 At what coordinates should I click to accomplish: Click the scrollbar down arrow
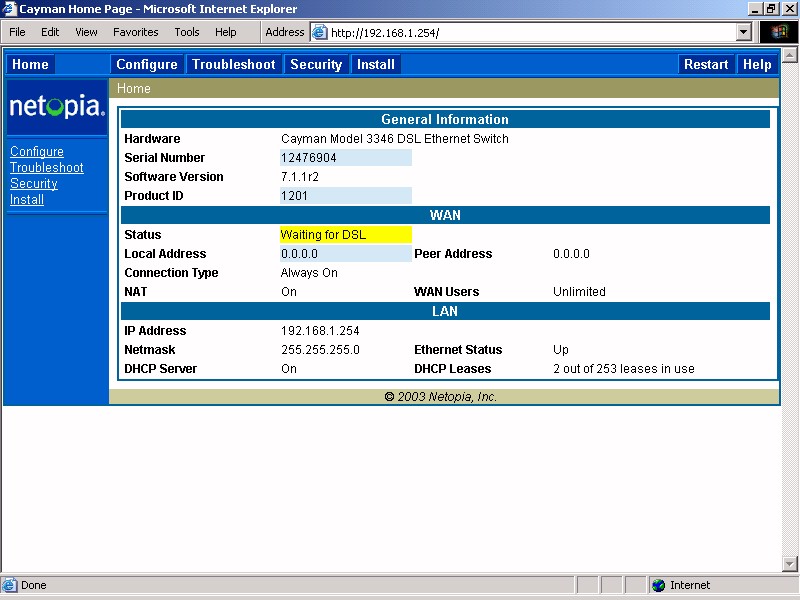pyautogui.click(x=789, y=564)
